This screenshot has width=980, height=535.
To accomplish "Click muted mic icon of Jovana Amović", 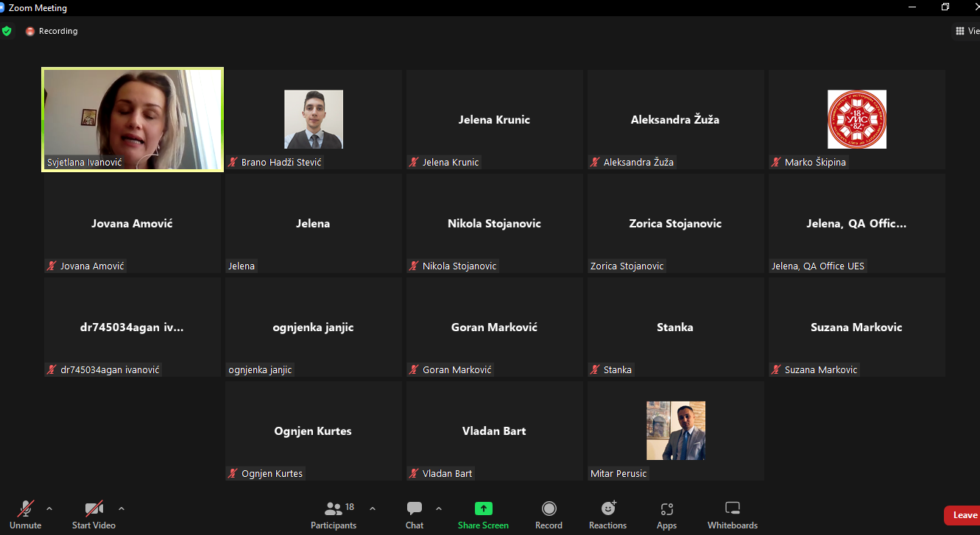I will pos(52,266).
